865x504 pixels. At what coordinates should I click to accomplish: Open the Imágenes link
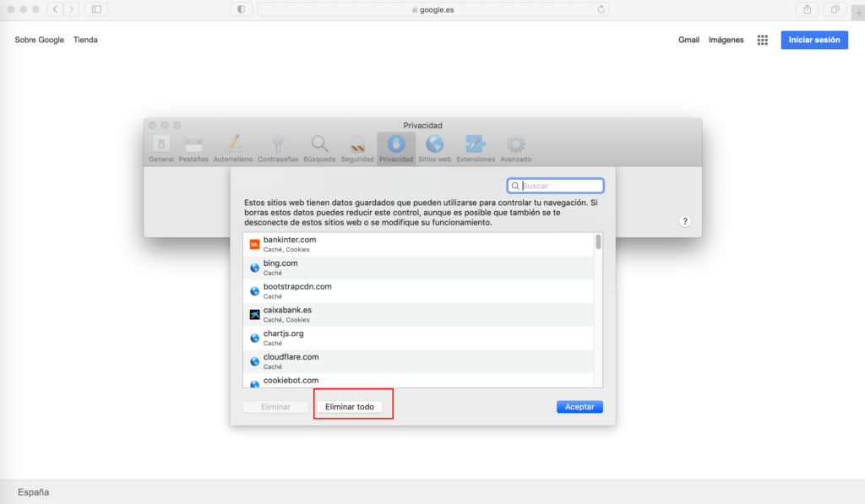point(726,40)
